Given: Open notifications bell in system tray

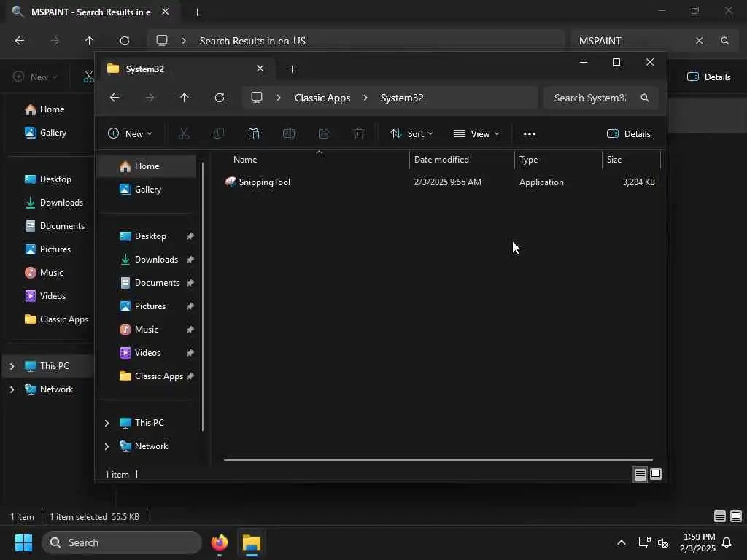Looking at the screenshot, I should click(x=727, y=542).
